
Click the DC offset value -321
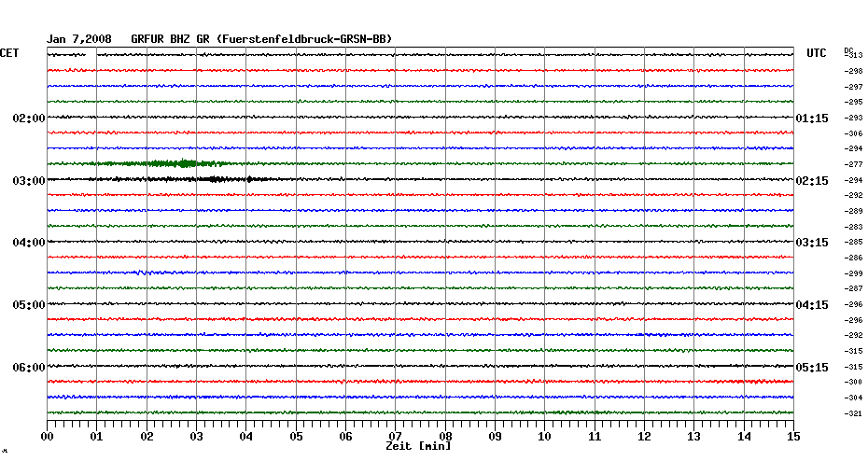[x=854, y=413]
